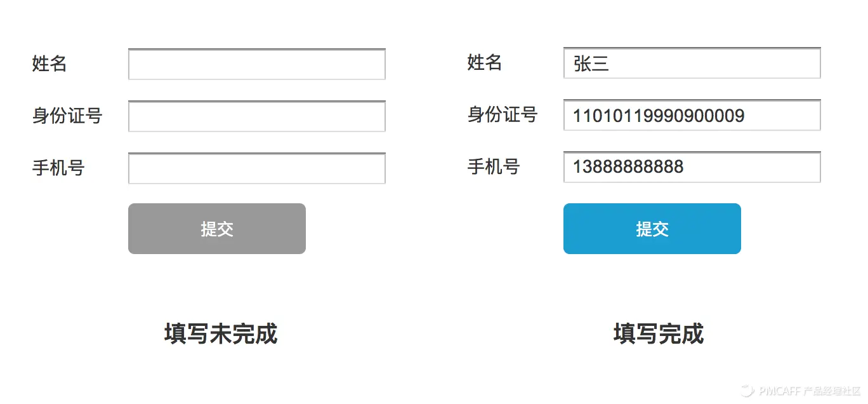Screen dimensions: 868x404
Task: Click the empty 手机号 input field
Action: (x=256, y=167)
